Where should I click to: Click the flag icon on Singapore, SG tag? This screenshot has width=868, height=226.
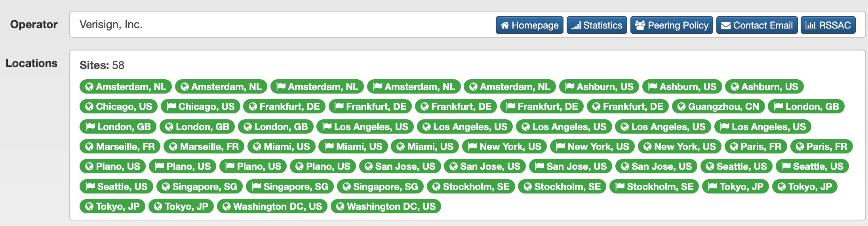tap(256, 186)
